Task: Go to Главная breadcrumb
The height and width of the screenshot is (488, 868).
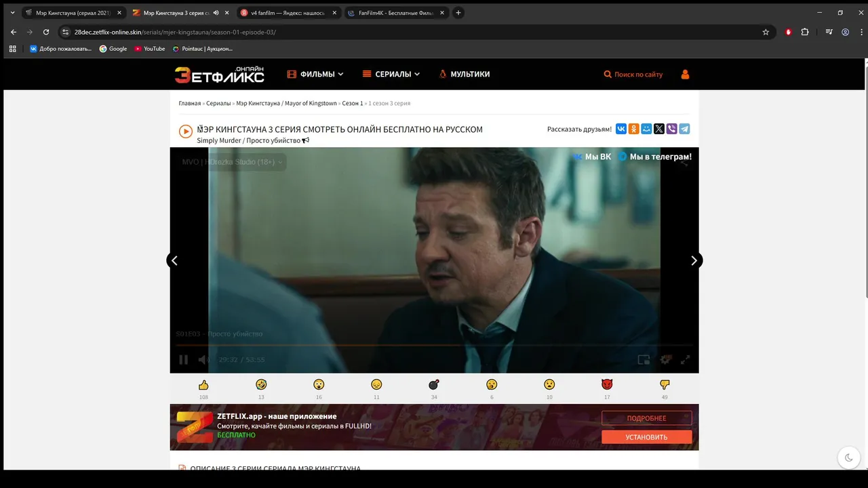Action: [190, 103]
